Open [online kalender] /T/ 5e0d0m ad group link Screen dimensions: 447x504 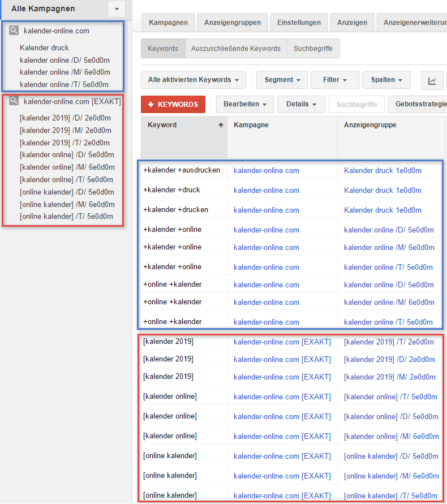(390, 496)
